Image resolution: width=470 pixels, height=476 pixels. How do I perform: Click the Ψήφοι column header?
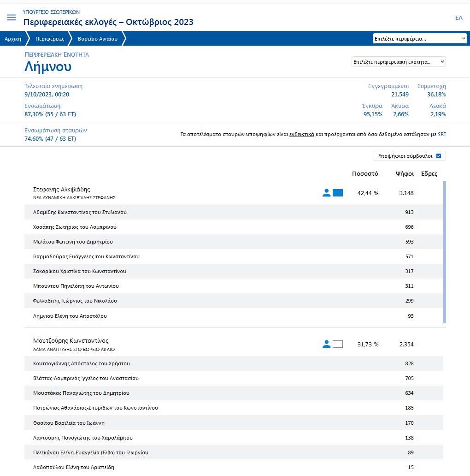[x=405, y=174]
